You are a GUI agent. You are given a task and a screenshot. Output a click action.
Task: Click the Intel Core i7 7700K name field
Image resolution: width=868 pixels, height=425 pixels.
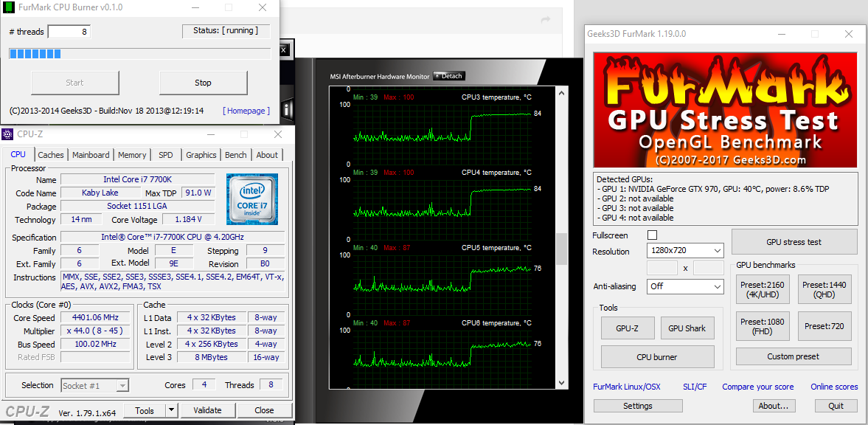[x=137, y=179]
